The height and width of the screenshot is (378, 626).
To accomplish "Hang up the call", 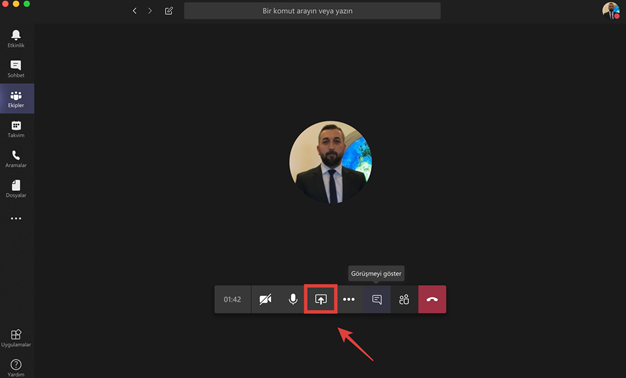I will [432, 299].
